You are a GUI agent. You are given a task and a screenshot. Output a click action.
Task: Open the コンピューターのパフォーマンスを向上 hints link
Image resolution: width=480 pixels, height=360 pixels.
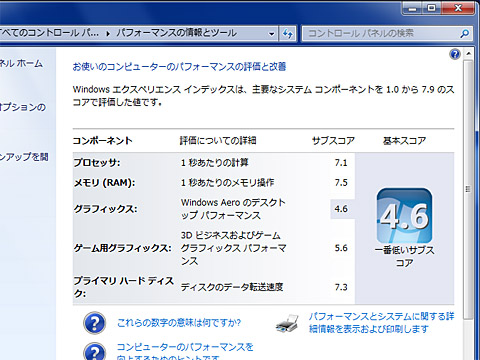point(185,352)
